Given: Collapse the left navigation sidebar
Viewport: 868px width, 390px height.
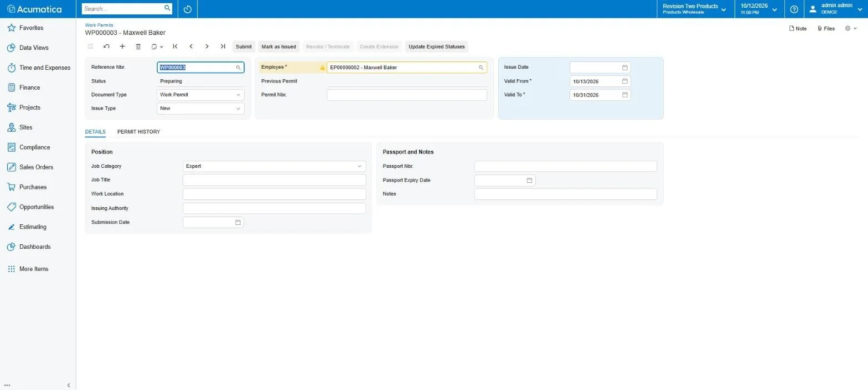Looking at the screenshot, I should [x=69, y=385].
